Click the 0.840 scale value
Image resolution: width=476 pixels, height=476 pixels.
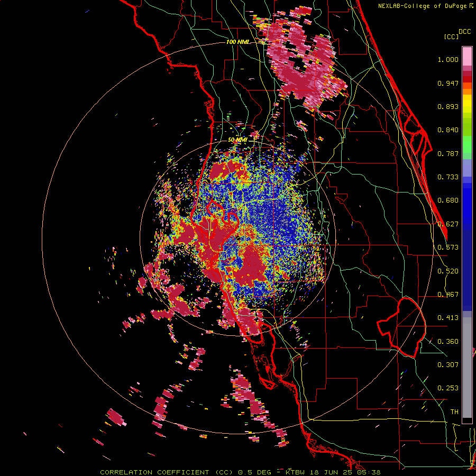pyautogui.click(x=448, y=130)
